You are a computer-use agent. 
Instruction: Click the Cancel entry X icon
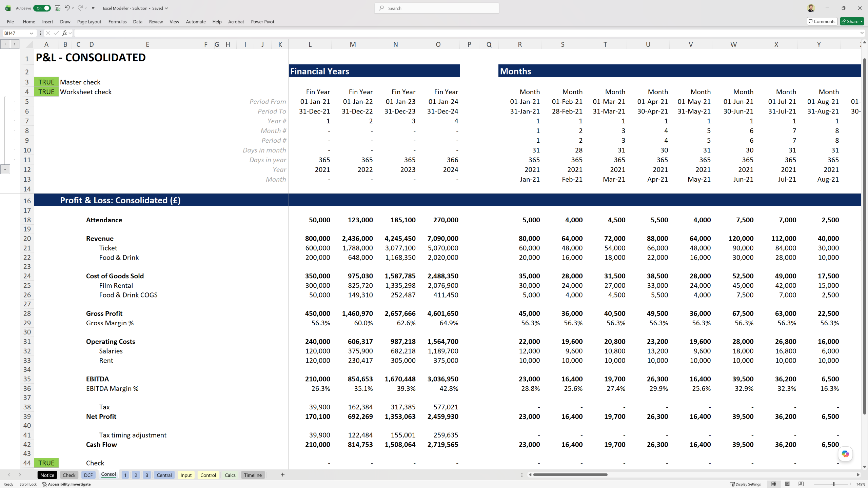[x=48, y=33]
